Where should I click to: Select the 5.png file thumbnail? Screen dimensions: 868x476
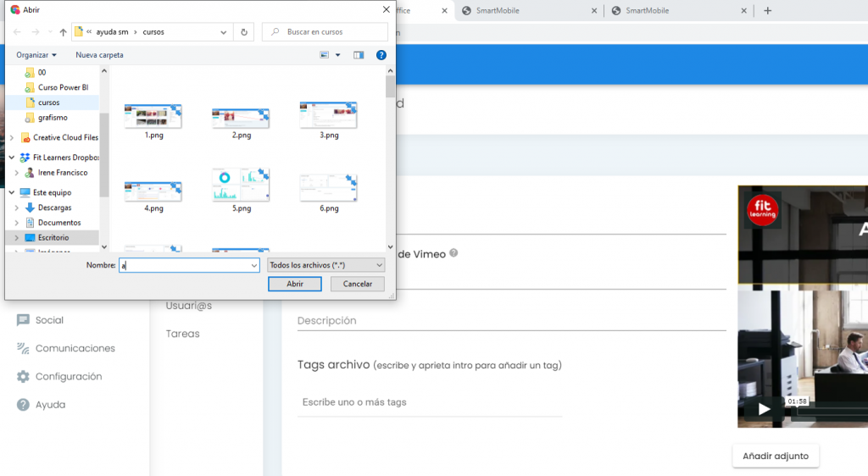pyautogui.click(x=241, y=186)
